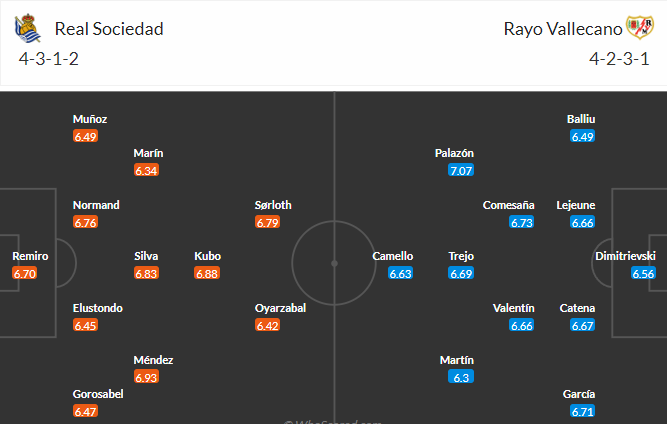Click Silva's 6.83 rating badge
This screenshot has height=424, width=667.
[x=146, y=273]
